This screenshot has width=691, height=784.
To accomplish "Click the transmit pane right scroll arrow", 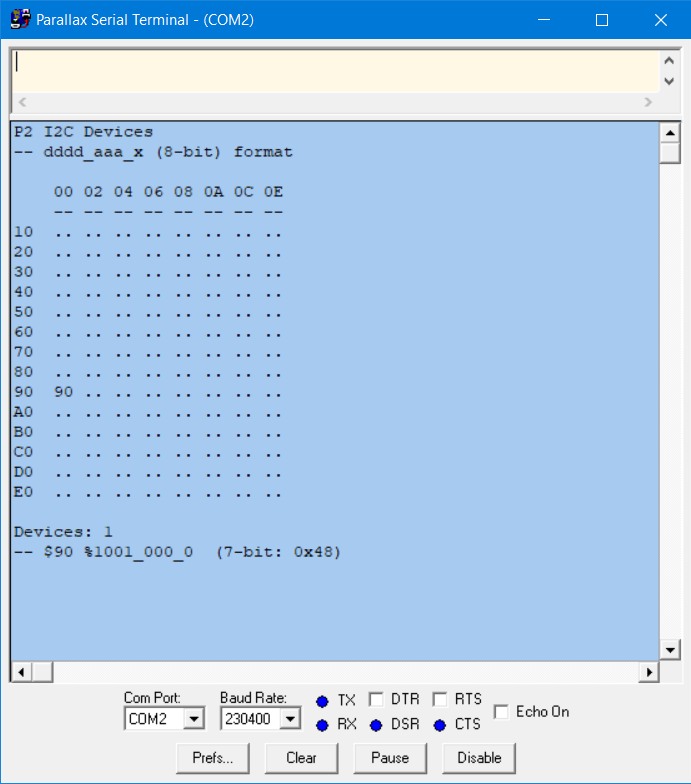I will coord(648,102).
